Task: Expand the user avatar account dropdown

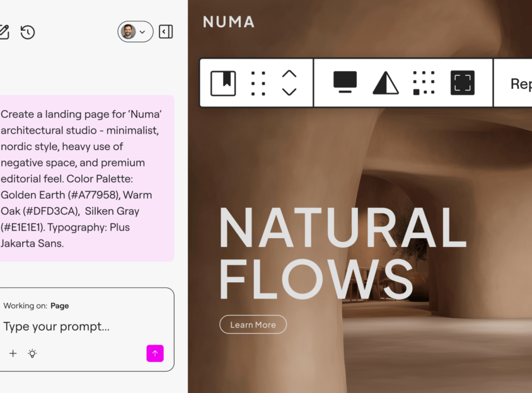Action: (x=135, y=31)
